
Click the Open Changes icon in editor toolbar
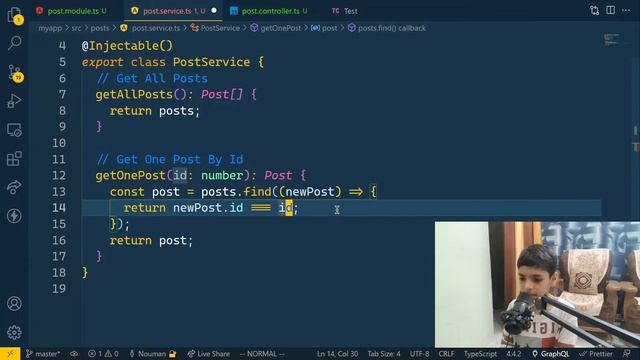click(594, 11)
